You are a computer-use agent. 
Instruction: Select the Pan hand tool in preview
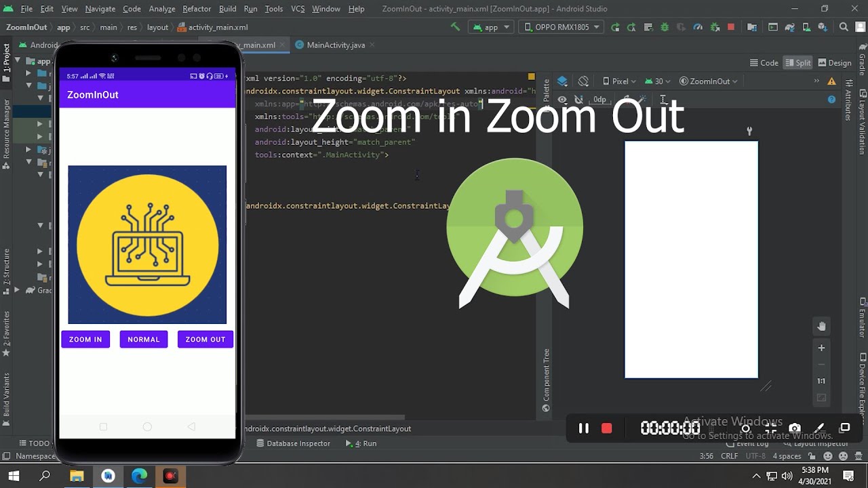point(821,326)
